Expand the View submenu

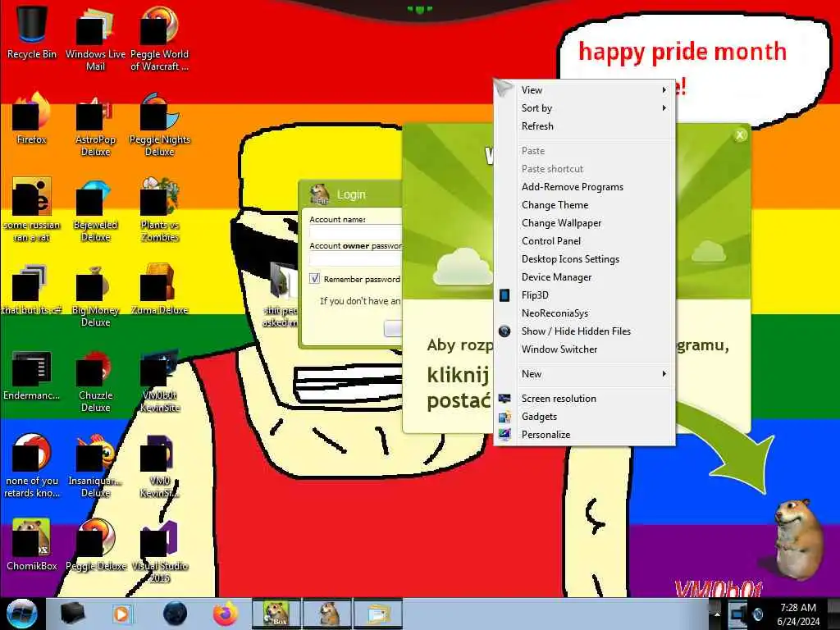click(584, 90)
